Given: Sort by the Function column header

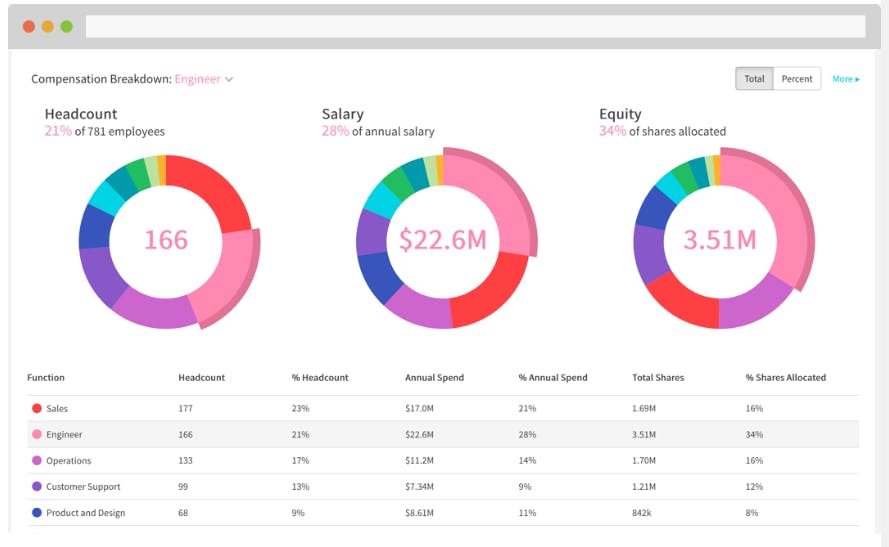Looking at the screenshot, I should [46, 378].
